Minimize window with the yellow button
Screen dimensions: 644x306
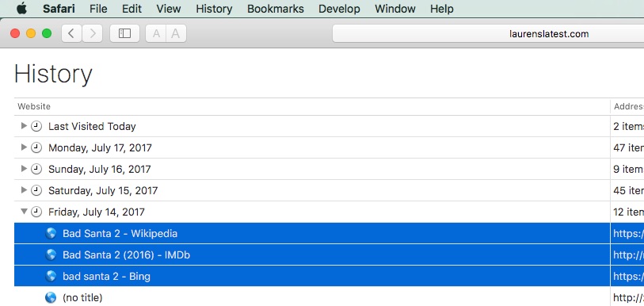(31, 33)
